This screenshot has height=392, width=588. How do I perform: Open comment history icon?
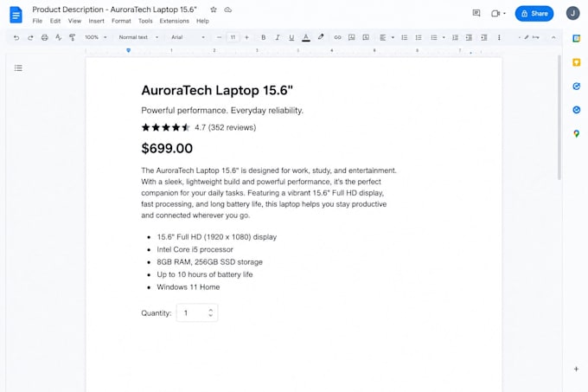[476, 14]
